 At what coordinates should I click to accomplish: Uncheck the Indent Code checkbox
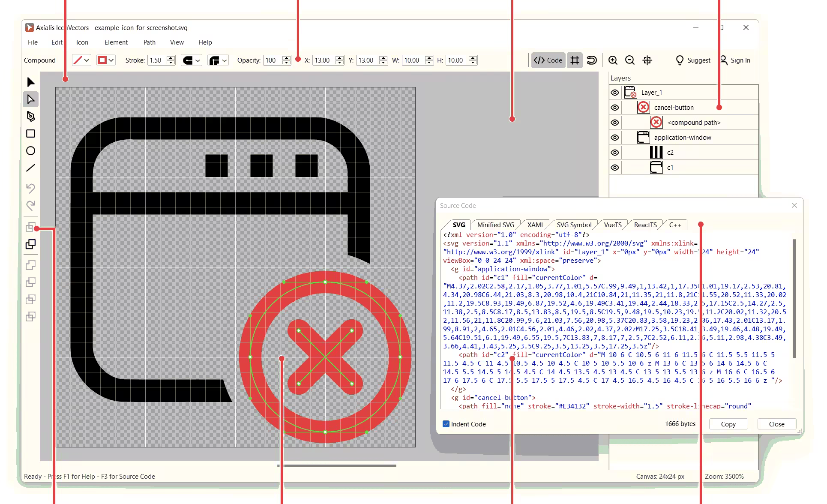click(x=446, y=424)
